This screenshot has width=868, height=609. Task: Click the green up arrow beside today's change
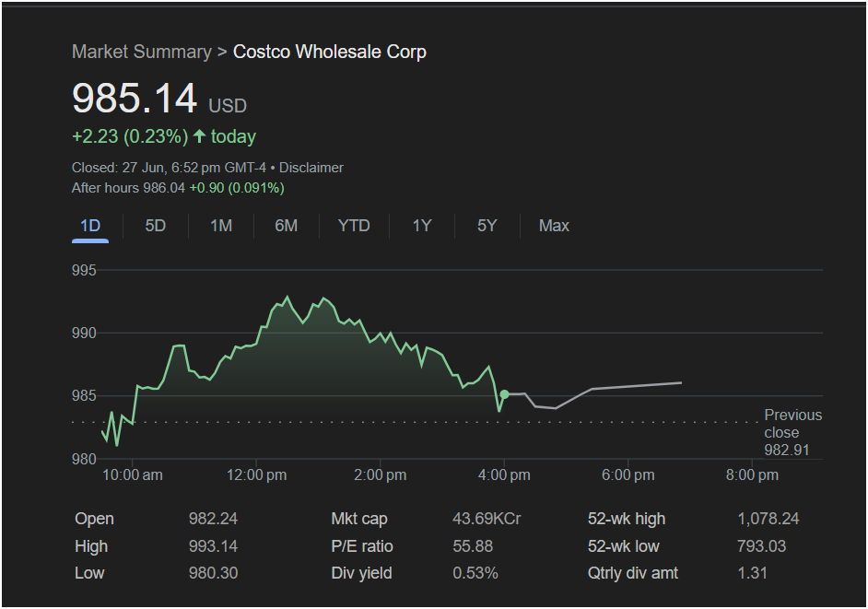199,136
